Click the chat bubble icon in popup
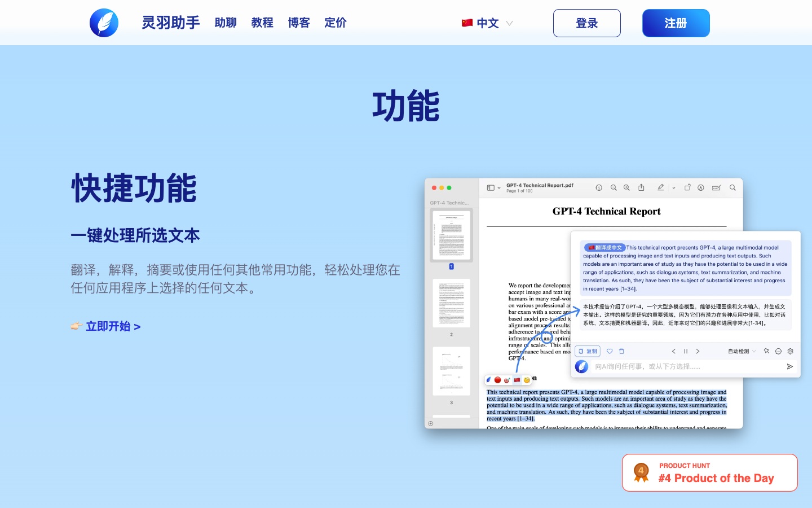Viewport: 812px width, 508px height. (778, 351)
